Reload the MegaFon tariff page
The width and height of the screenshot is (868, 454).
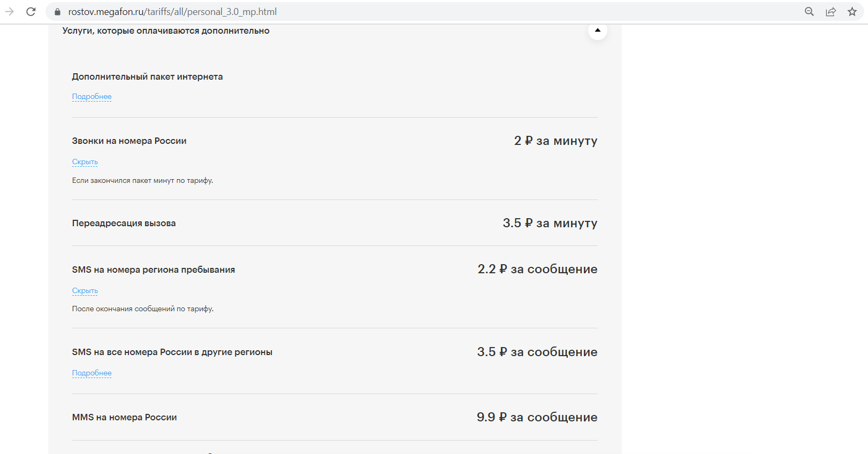(31, 12)
